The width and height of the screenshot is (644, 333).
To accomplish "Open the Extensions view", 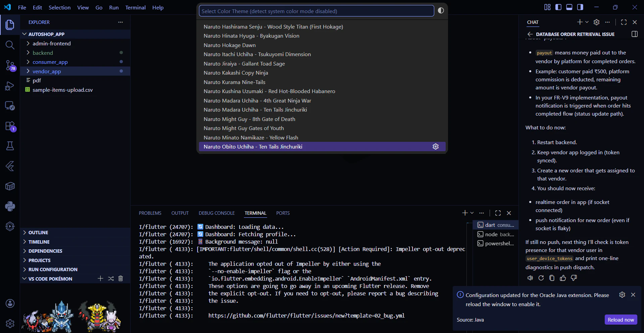I will (x=10, y=126).
